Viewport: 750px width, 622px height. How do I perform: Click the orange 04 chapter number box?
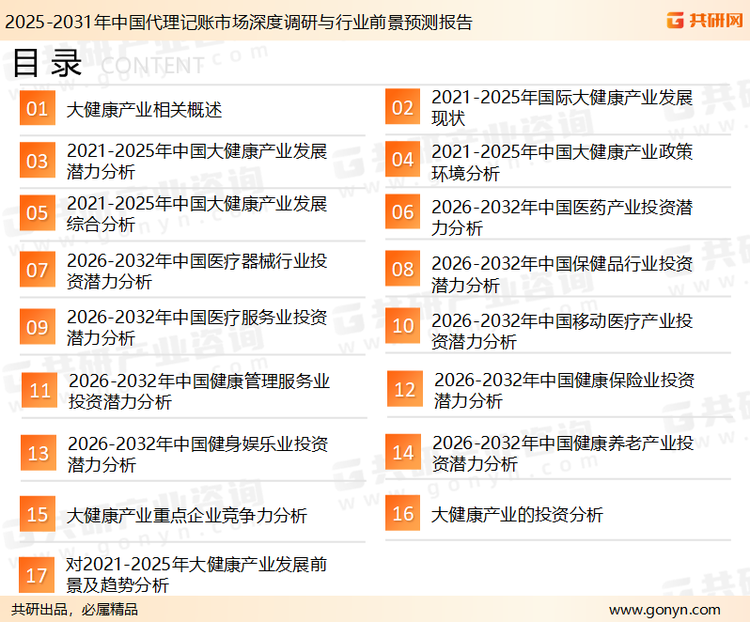pos(403,159)
